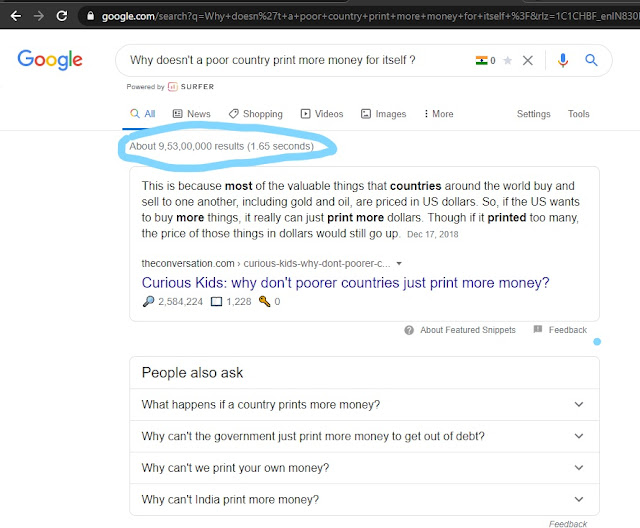Switch to the Videos tab
The image size is (640, 528).
(x=322, y=114)
